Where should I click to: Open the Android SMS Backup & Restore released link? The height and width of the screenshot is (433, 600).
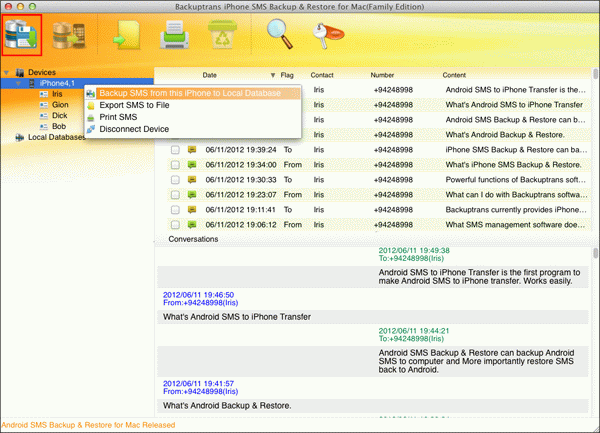(x=88, y=425)
